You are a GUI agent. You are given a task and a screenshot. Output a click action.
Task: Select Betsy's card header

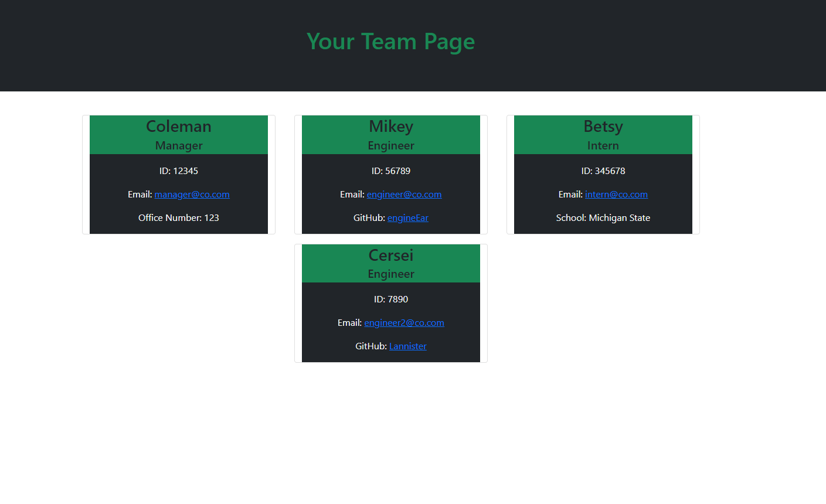pos(603,127)
